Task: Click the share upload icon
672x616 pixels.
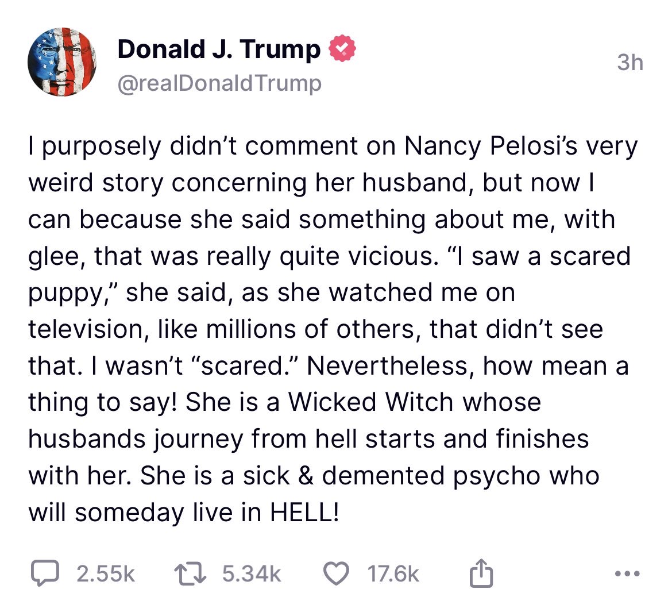Action: tap(481, 574)
